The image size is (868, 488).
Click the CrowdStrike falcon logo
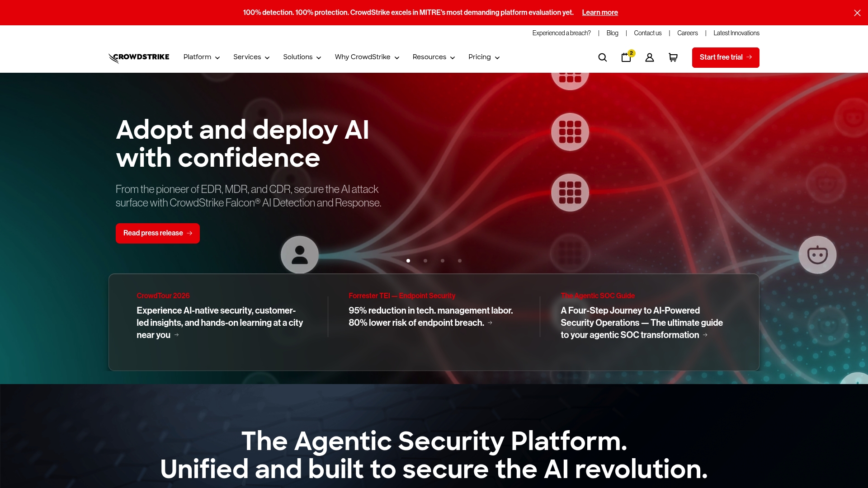click(x=139, y=57)
